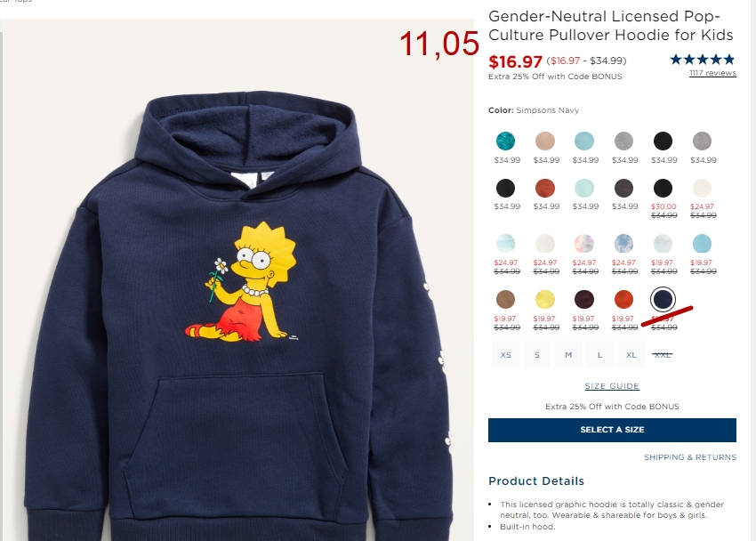Open the 1117 reviews link
Screen dimensions: 756x541
712,73
